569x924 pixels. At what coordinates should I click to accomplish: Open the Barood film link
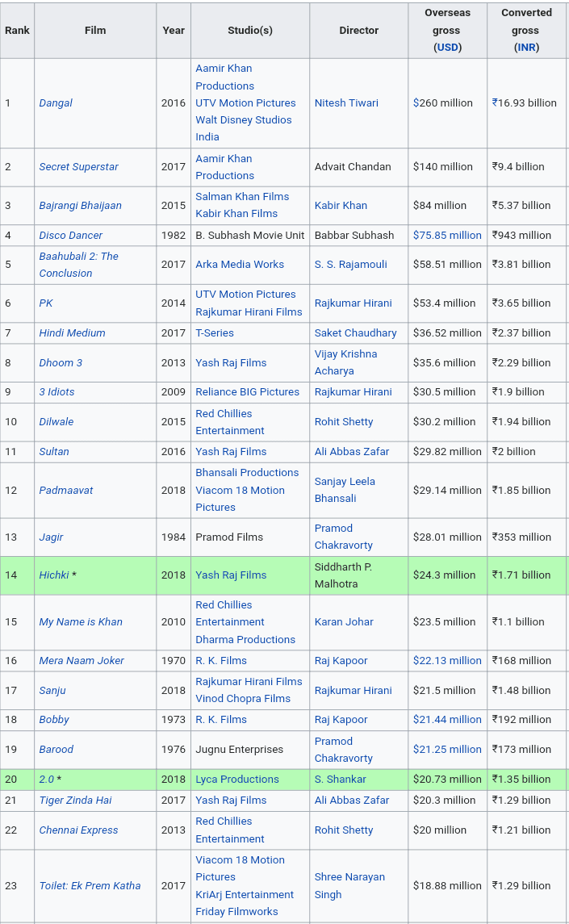[56, 750]
